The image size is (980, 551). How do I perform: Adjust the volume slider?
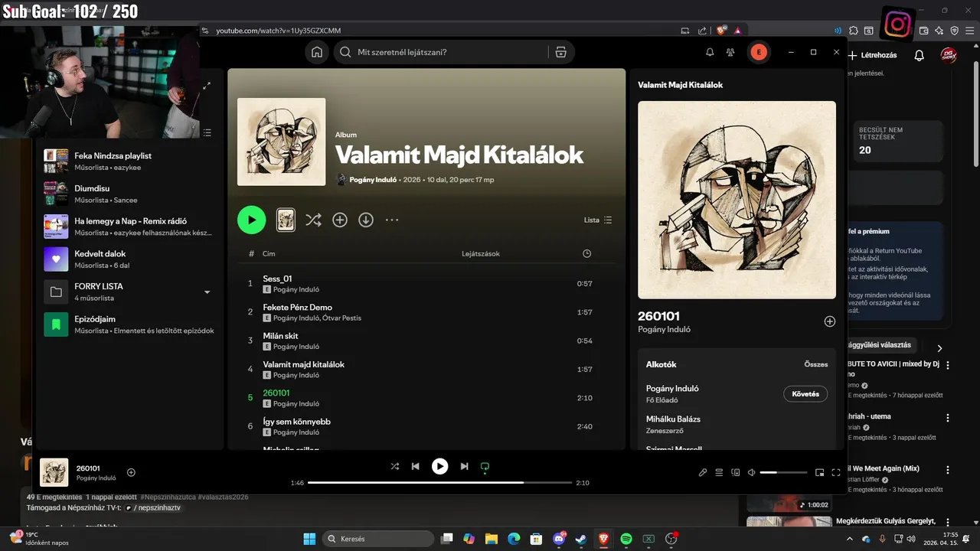tap(783, 473)
